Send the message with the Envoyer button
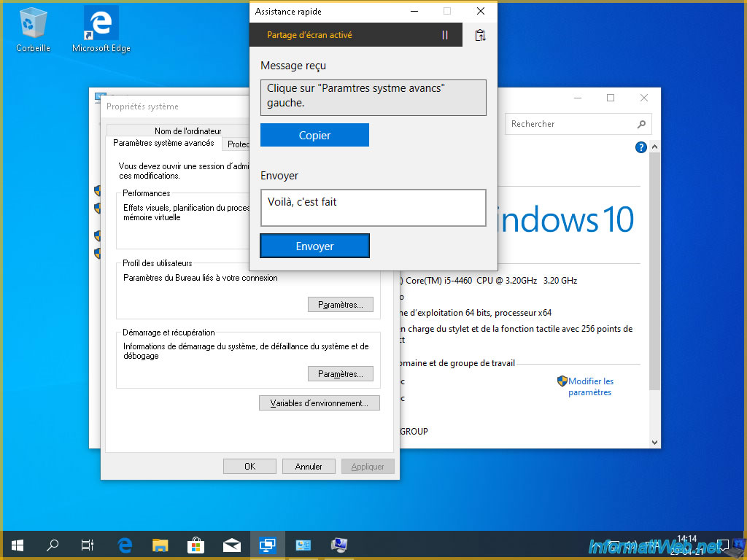This screenshot has width=747, height=560. point(314,246)
